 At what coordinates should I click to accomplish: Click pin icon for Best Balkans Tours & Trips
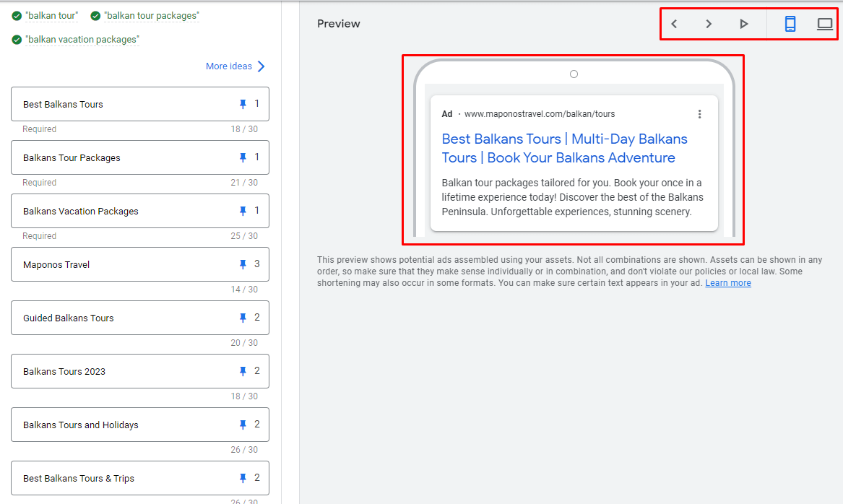(x=243, y=478)
